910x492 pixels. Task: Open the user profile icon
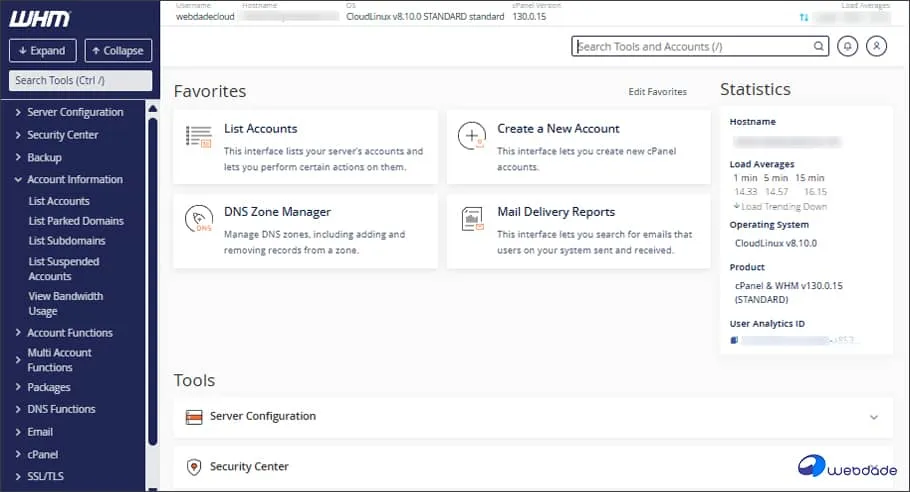[876, 46]
